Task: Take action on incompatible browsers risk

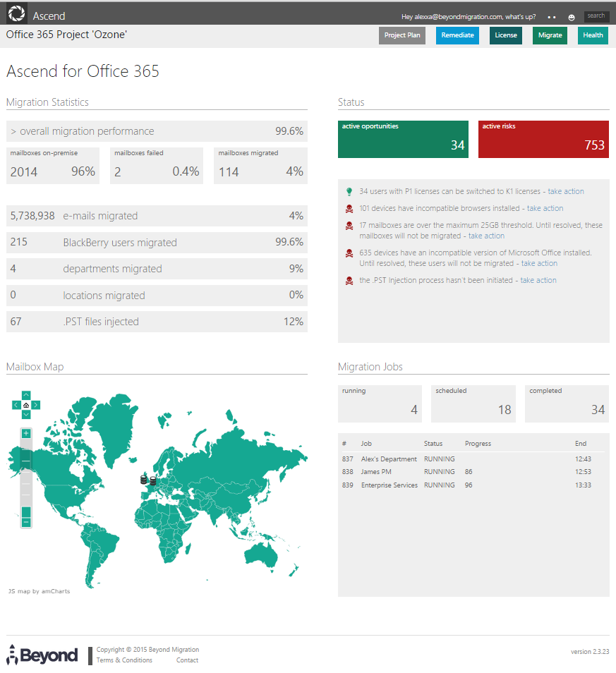Action: pos(545,208)
